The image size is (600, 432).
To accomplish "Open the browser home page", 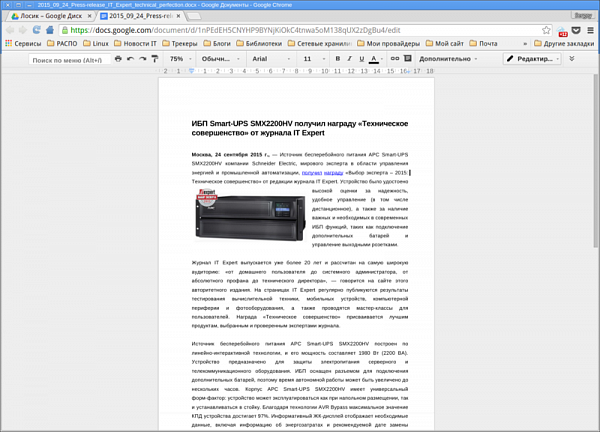I will [50, 30].
